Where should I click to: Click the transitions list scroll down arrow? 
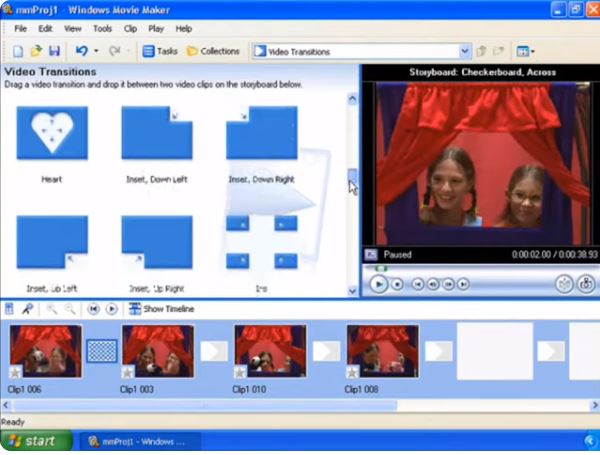pyautogui.click(x=352, y=291)
